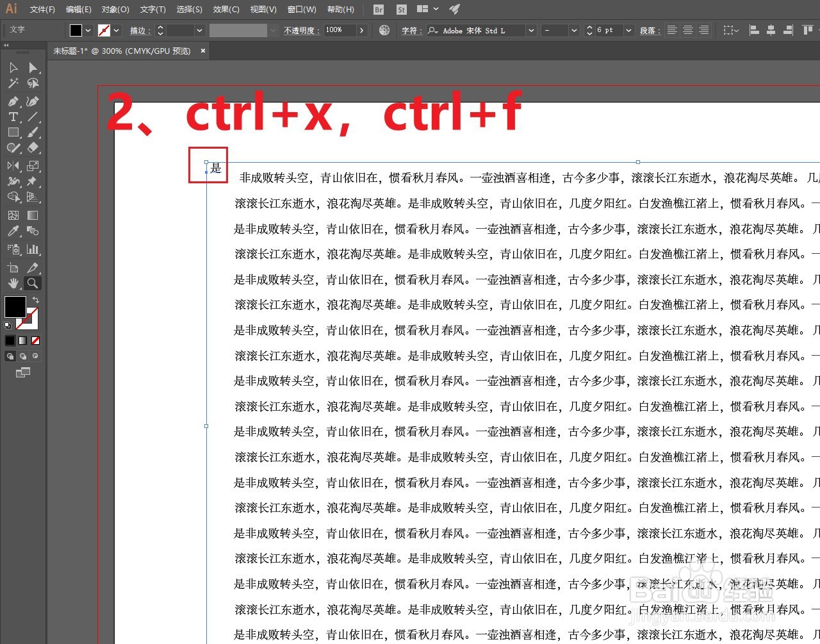The height and width of the screenshot is (644, 820).
Task: Align paragraph text center
Action: coord(688,30)
